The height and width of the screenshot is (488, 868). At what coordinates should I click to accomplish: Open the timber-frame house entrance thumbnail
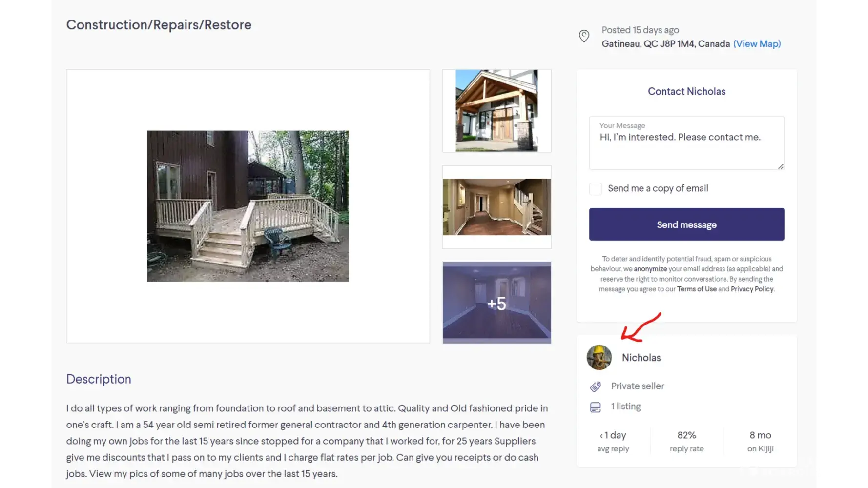pos(496,111)
